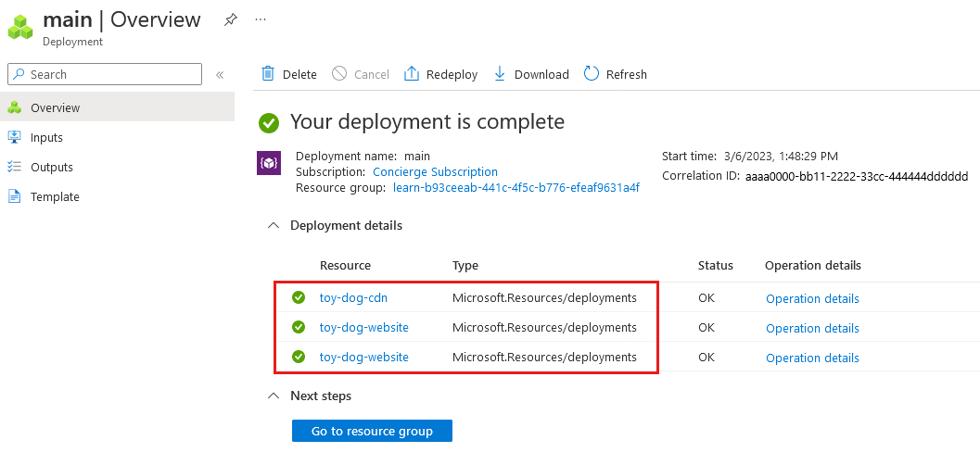Click the Status column header

(x=716, y=265)
